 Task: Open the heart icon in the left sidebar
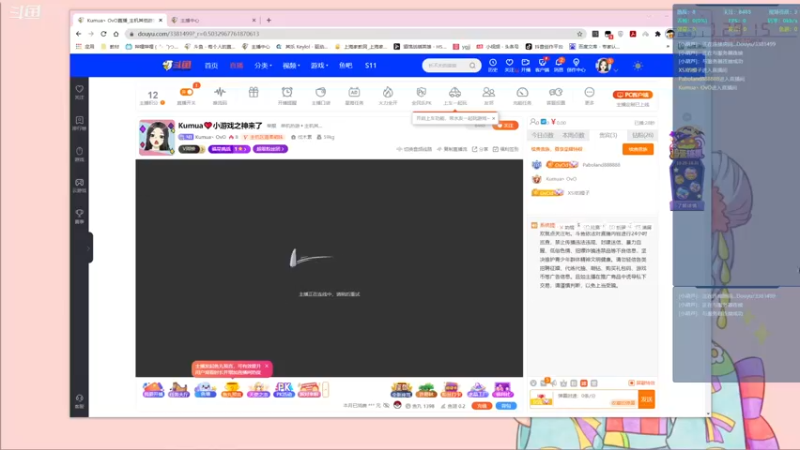pyautogui.click(x=80, y=91)
